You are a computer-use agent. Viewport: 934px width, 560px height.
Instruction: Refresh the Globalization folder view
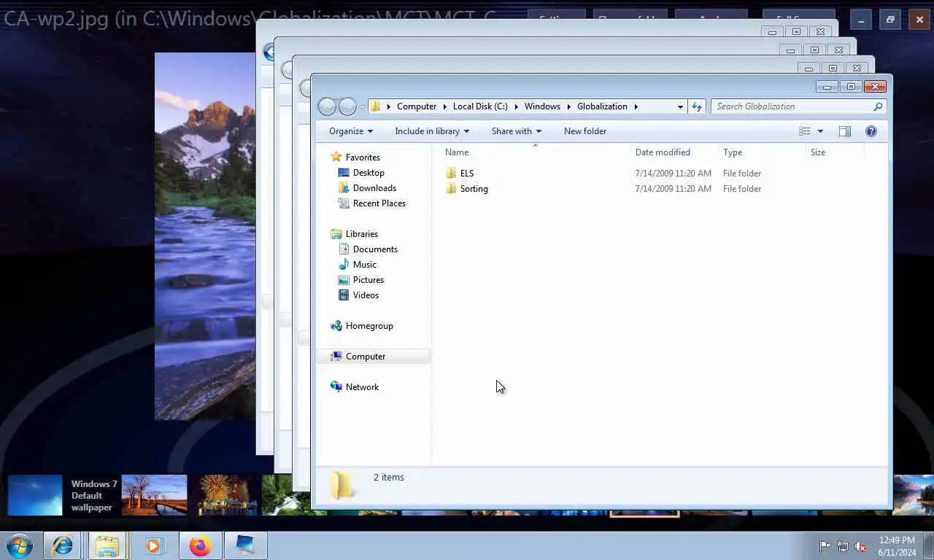coord(697,106)
